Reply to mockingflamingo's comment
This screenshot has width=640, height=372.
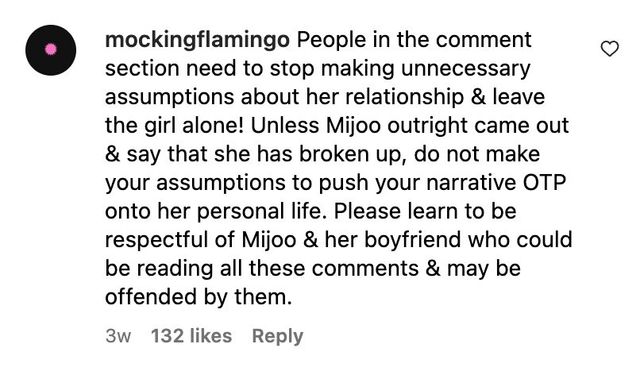(278, 336)
